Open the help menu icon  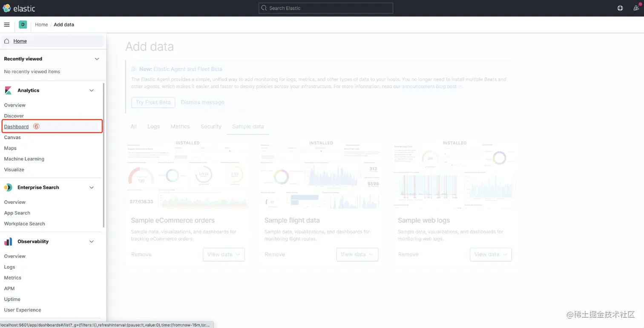point(620,8)
